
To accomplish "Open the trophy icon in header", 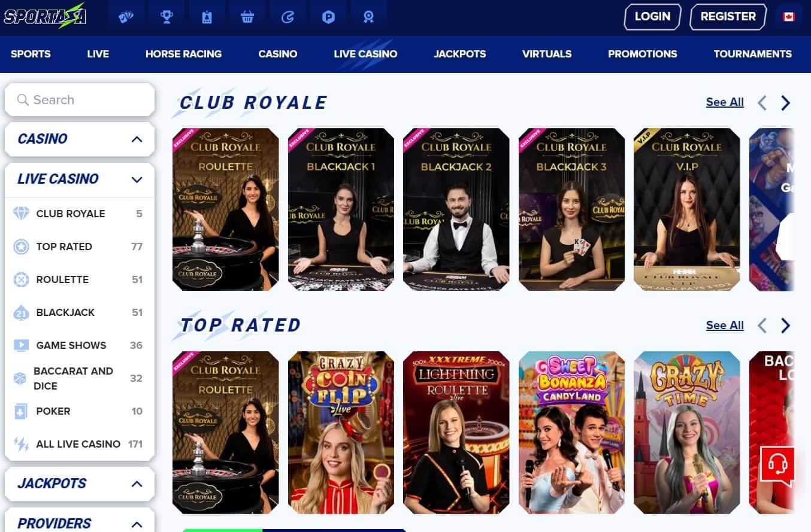I will pos(167,17).
